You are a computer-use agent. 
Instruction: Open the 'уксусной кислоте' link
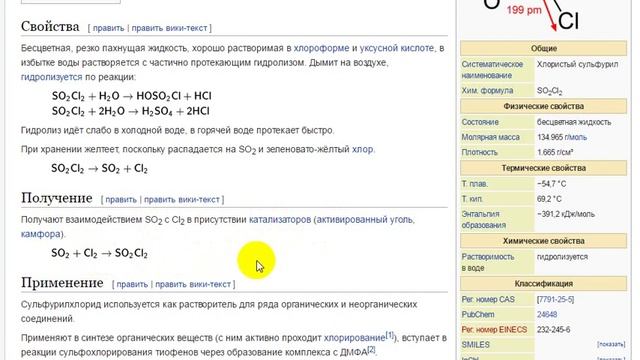tap(397, 48)
